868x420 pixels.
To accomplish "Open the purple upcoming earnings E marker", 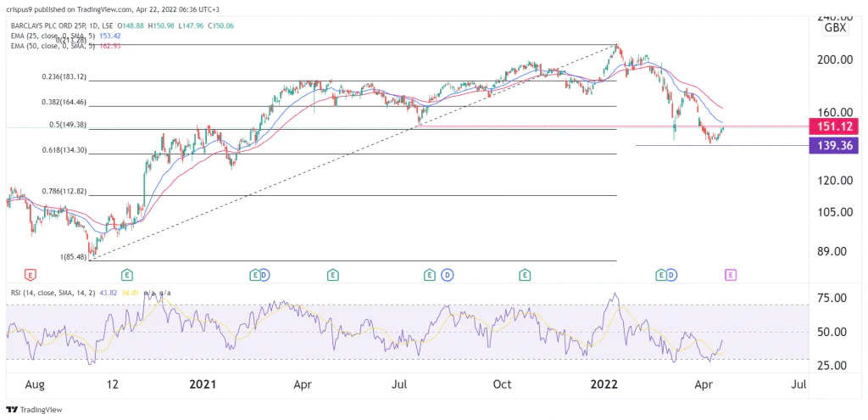I will point(731,275).
